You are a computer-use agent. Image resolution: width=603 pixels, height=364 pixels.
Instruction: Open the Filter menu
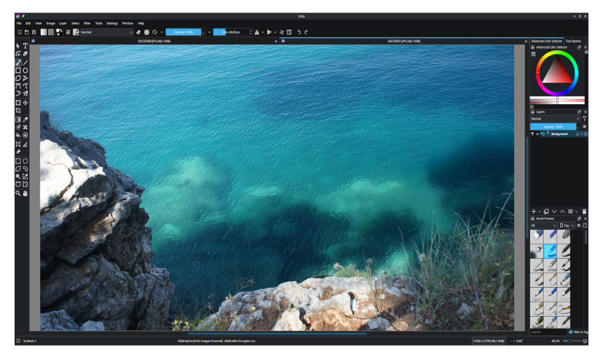coord(87,23)
